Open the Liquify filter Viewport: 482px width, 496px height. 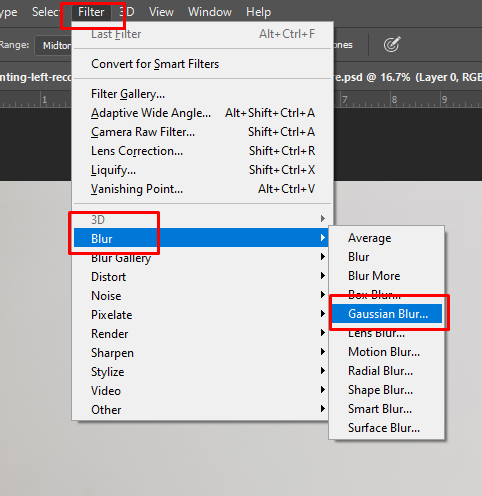click(x=202, y=170)
